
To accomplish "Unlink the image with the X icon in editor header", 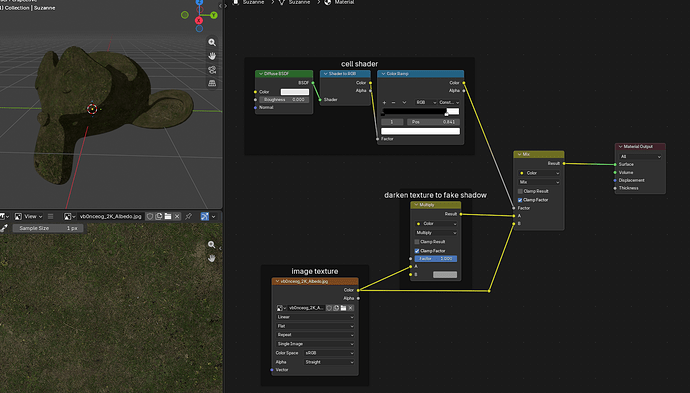I will pos(177,216).
